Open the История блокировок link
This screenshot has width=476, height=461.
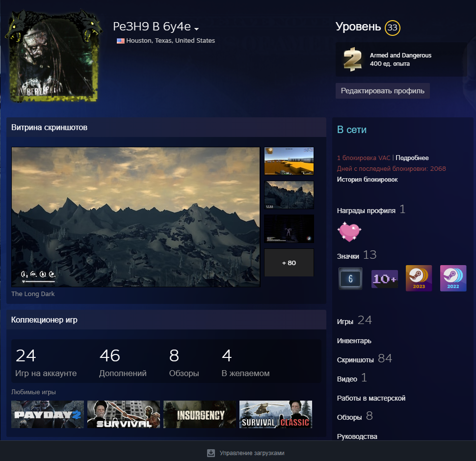coord(367,180)
